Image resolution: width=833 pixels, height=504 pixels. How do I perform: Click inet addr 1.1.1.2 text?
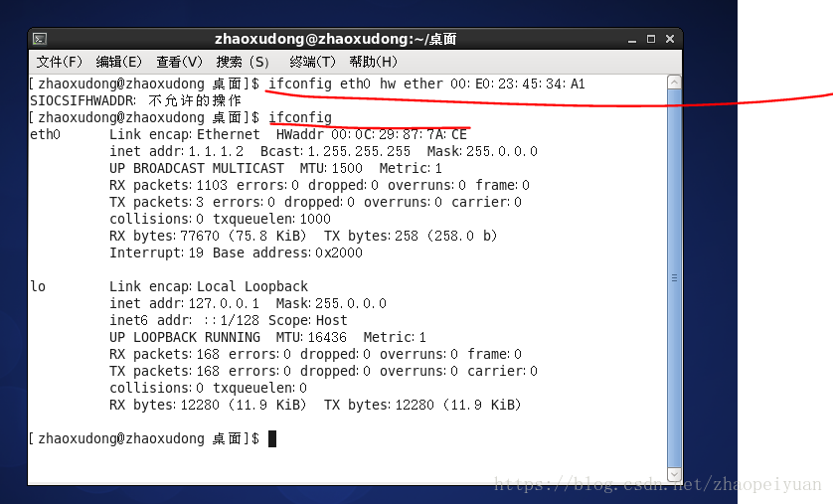(x=176, y=151)
